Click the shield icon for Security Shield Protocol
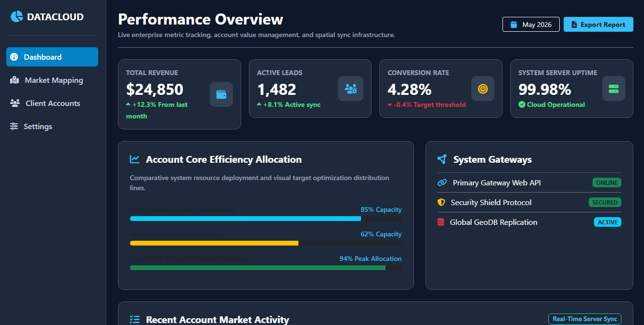Viewport: 644px width, 325px height. click(x=441, y=202)
